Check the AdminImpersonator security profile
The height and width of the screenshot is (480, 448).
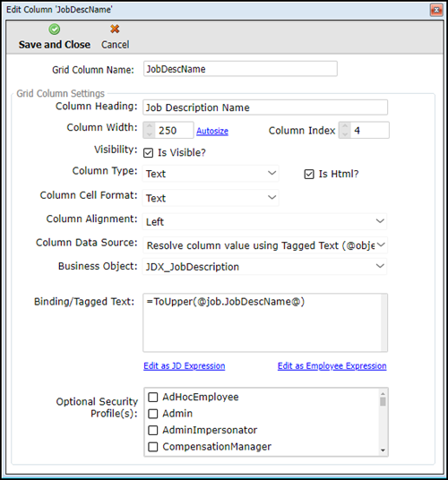(153, 430)
